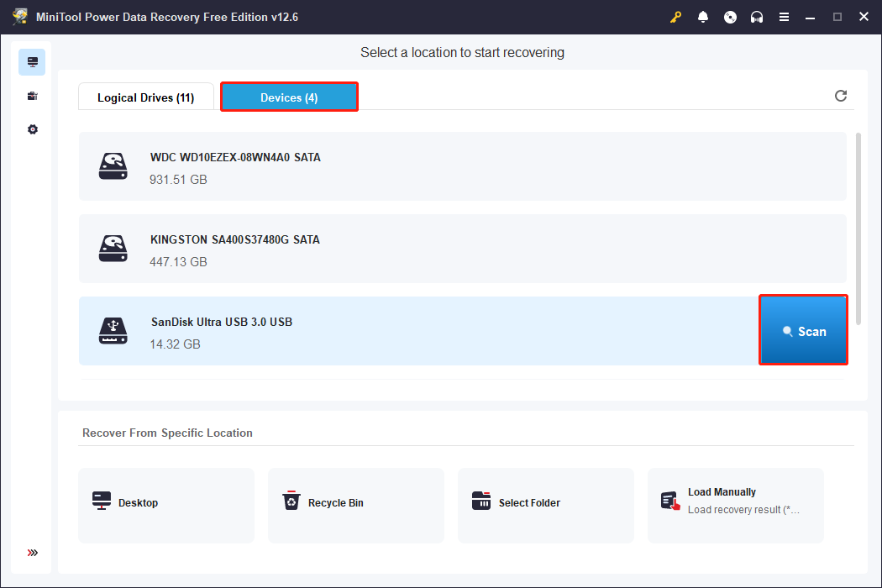Screen dimensions: 882x588
Task: Click the MiniTool logo in the title bar
Action: 18,17
